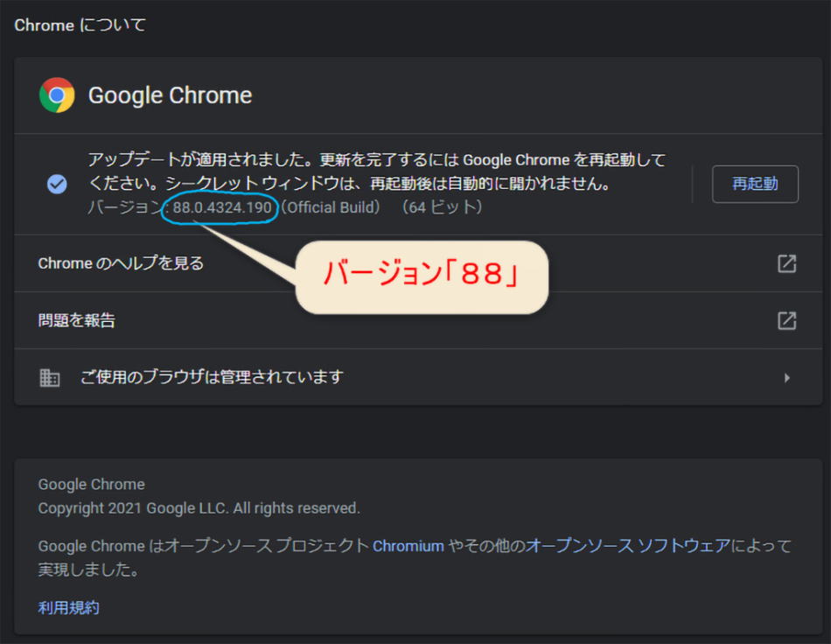The width and height of the screenshot is (831, 644).
Task: Click the blue update checkmark icon
Action: 57,184
